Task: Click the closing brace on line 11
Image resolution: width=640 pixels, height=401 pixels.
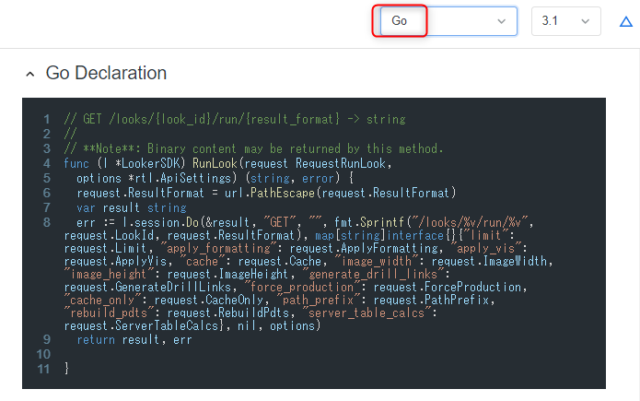Action: click(x=67, y=368)
